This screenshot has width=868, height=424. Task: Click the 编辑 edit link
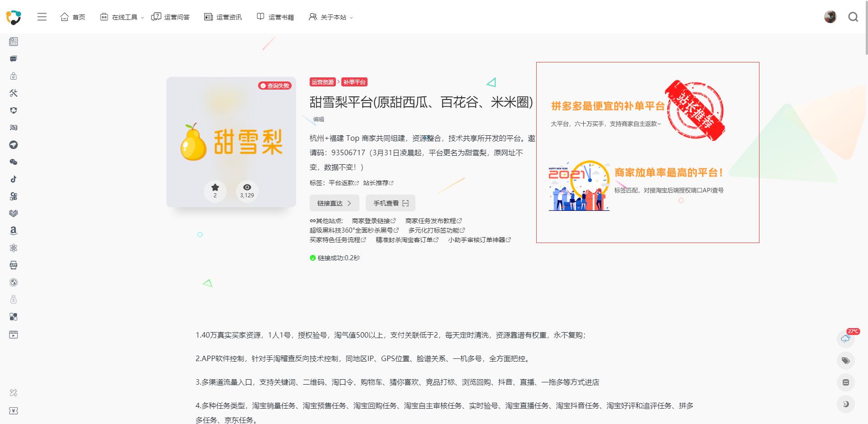tap(319, 119)
